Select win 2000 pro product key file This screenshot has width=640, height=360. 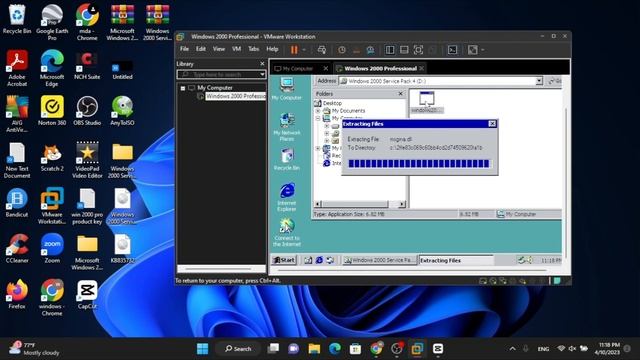(87, 206)
